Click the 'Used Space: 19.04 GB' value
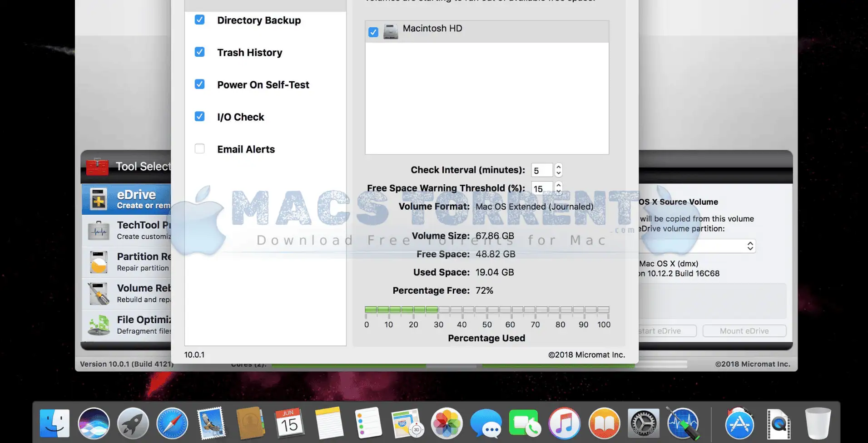The height and width of the screenshot is (443, 868). coord(495,272)
